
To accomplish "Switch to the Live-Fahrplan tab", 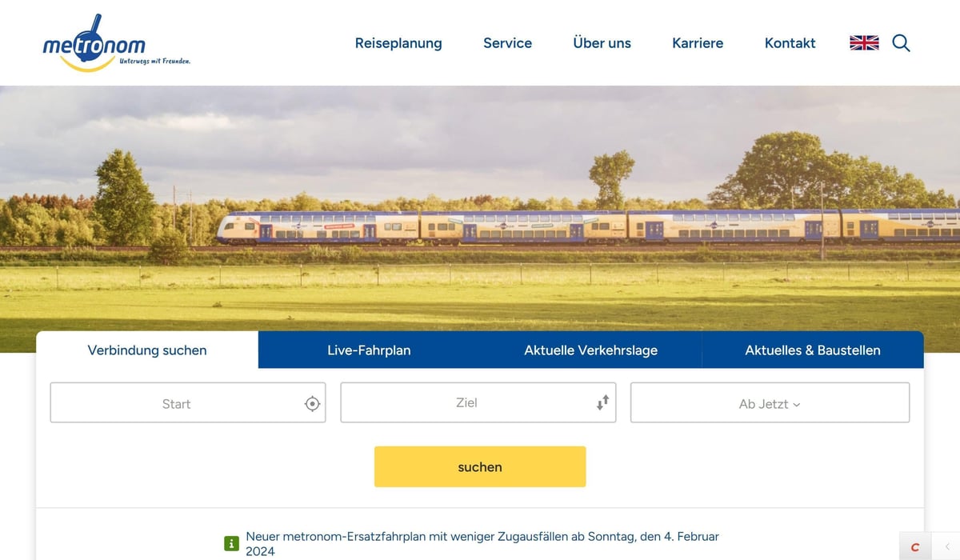I will (369, 350).
